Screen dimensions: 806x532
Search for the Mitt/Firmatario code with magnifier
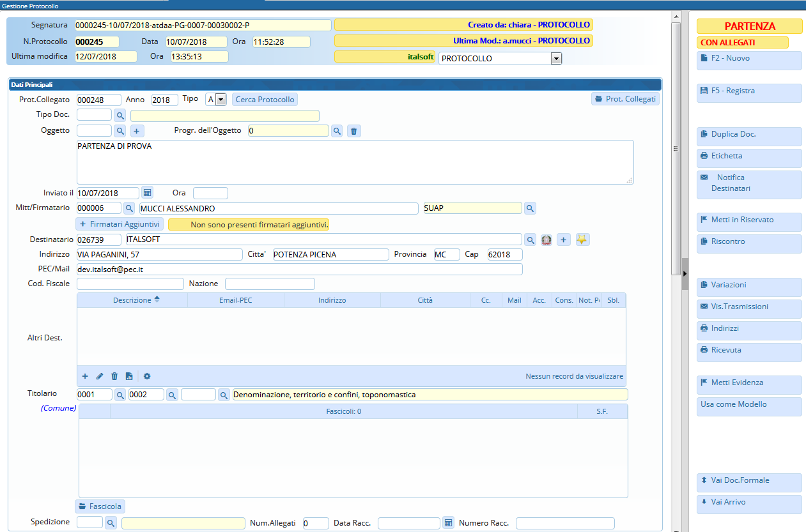coord(129,208)
